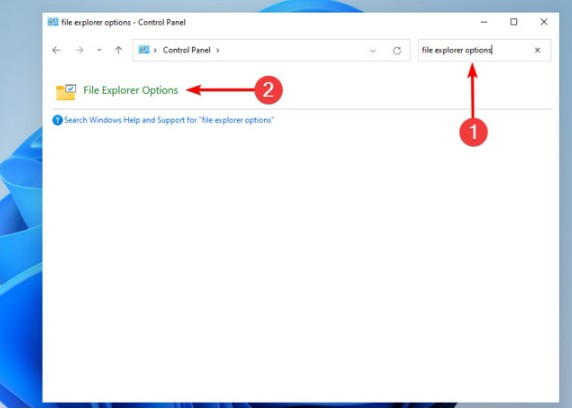Navigate up one level with up arrow
Image resolution: width=572 pixels, height=409 pixels.
pyautogui.click(x=118, y=50)
